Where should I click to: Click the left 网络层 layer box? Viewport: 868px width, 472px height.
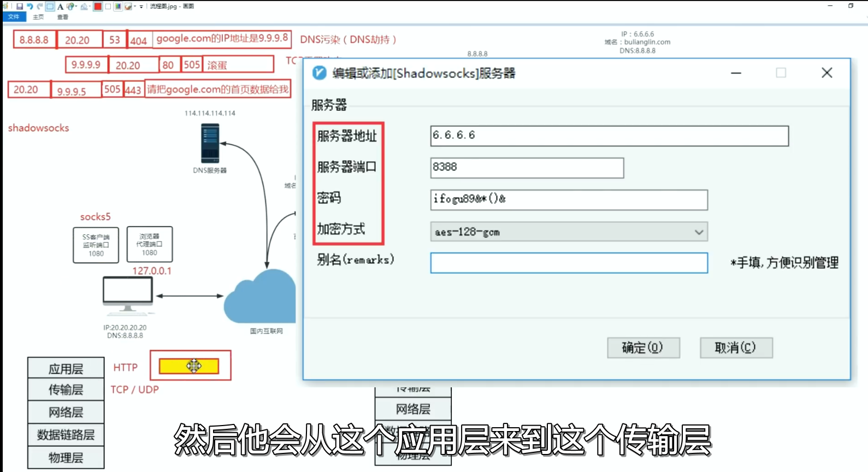pyautogui.click(x=66, y=412)
